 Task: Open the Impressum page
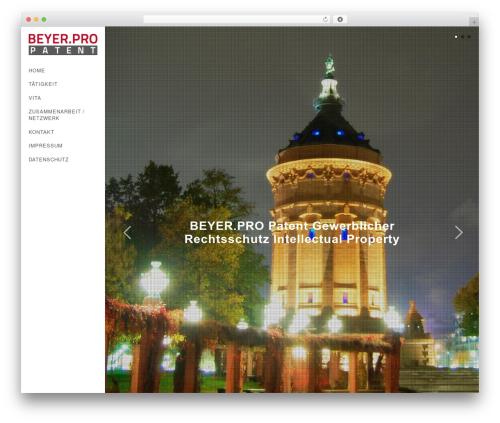(x=45, y=146)
